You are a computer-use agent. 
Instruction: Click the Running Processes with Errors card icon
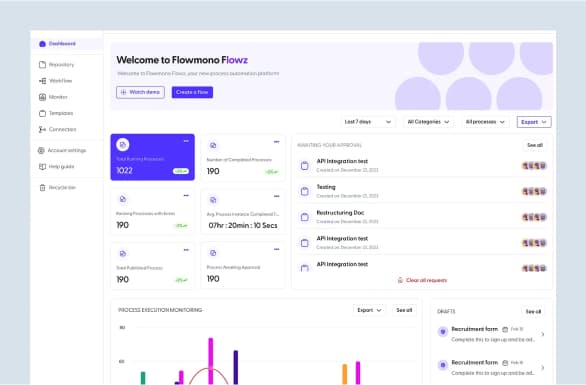123,199
